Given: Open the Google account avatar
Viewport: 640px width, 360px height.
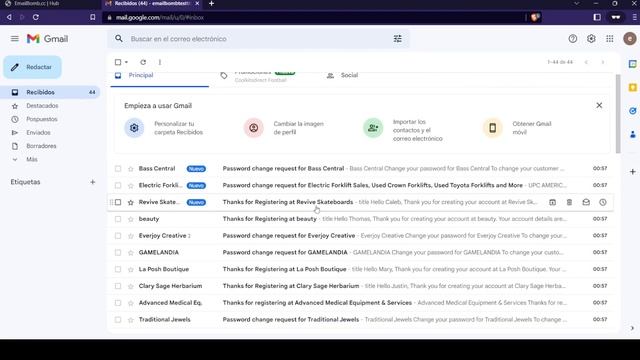Looking at the screenshot, I should coord(630,39).
